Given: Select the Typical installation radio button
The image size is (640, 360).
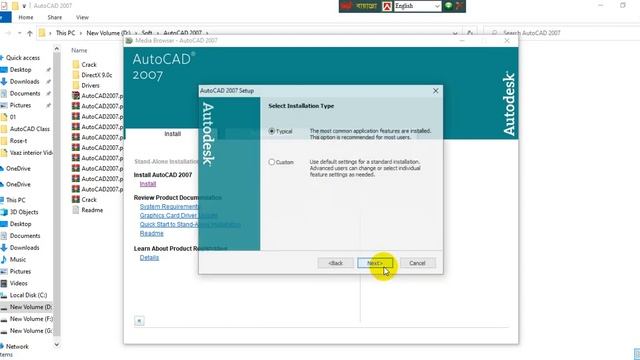Looking at the screenshot, I should pos(272,131).
